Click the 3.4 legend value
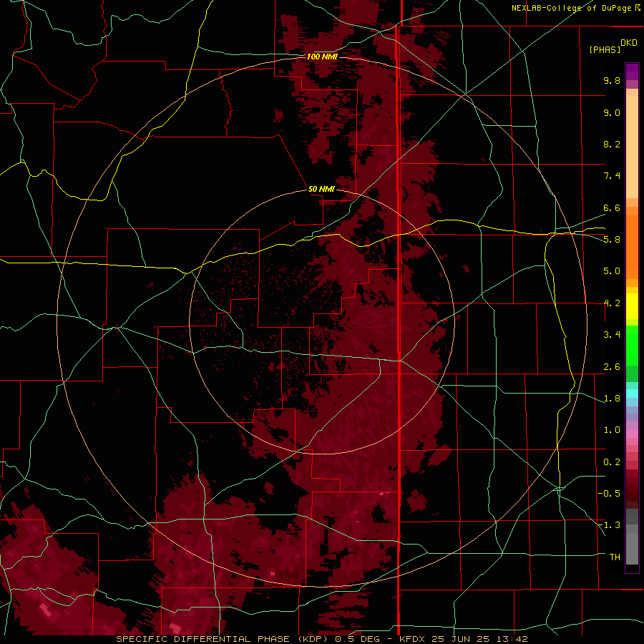Image resolution: width=644 pixels, height=644 pixels. pyautogui.click(x=612, y=335)
